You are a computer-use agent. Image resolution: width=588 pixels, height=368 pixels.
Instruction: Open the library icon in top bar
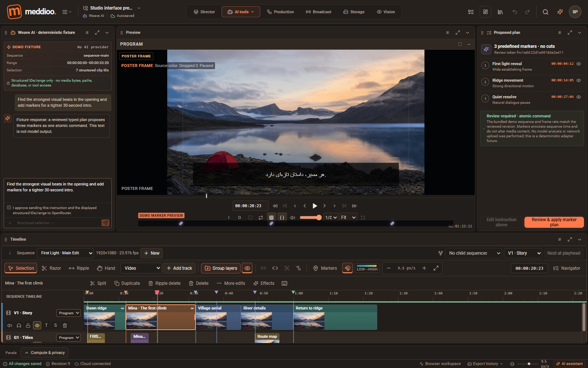(x=500, y=12)
